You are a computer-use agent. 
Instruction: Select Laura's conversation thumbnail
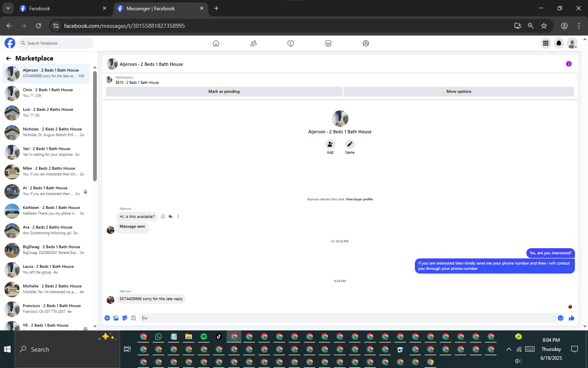pyautogui.click(x=12, y=270)
